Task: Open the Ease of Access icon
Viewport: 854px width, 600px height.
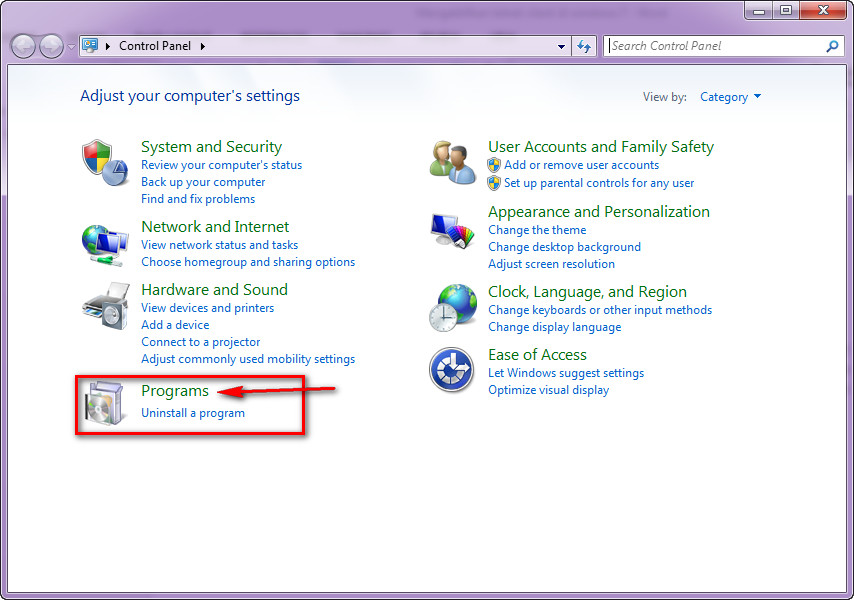Action: pyautogui.click(x=451, y=370)
